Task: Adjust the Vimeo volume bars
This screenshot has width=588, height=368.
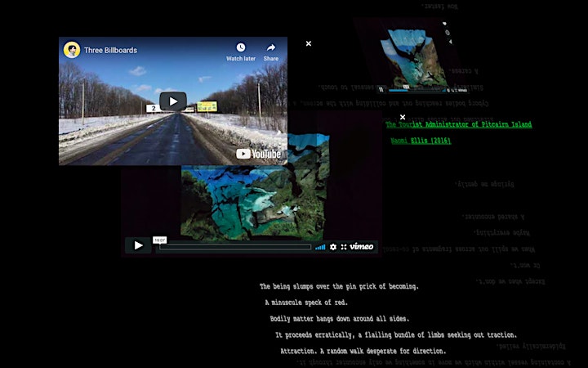Action: 320,247
